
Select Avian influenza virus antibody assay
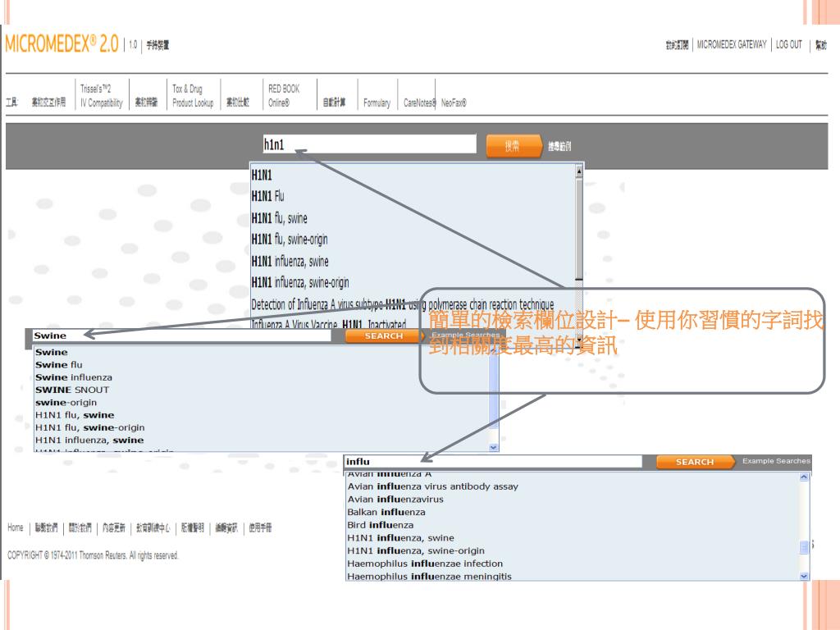[x=433, y=486]
